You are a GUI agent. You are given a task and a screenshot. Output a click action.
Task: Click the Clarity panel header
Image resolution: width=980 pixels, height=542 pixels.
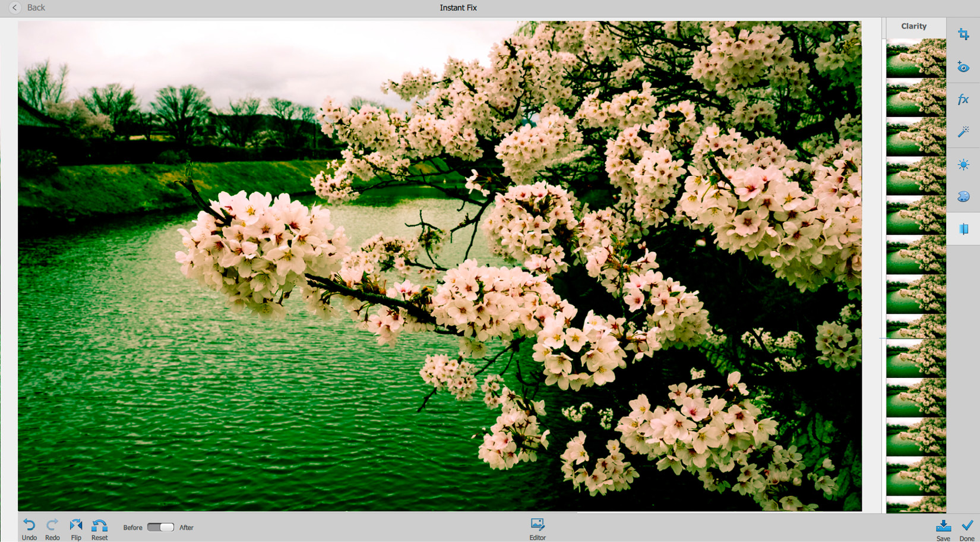point(913,26)
